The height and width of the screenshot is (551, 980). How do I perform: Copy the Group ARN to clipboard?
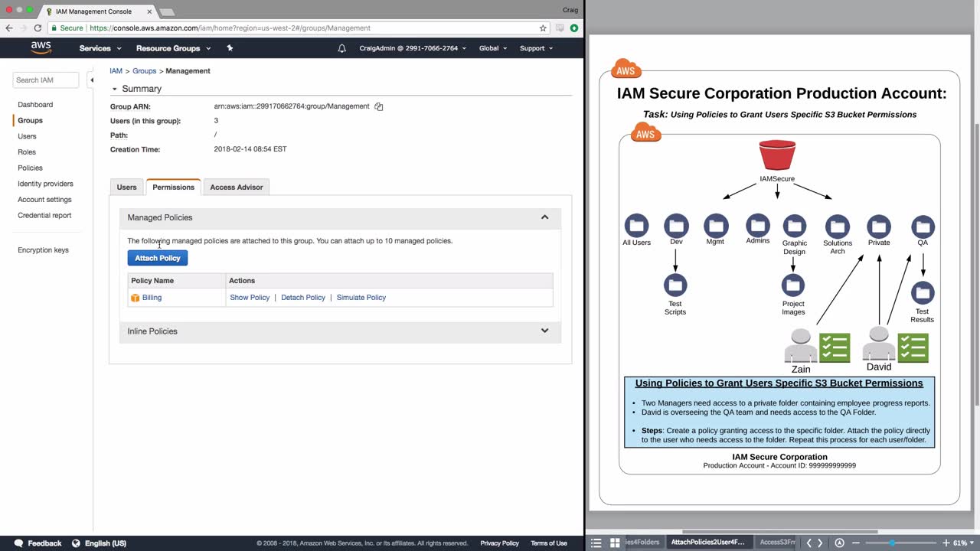pyautogui.click(x=378, y=106)
